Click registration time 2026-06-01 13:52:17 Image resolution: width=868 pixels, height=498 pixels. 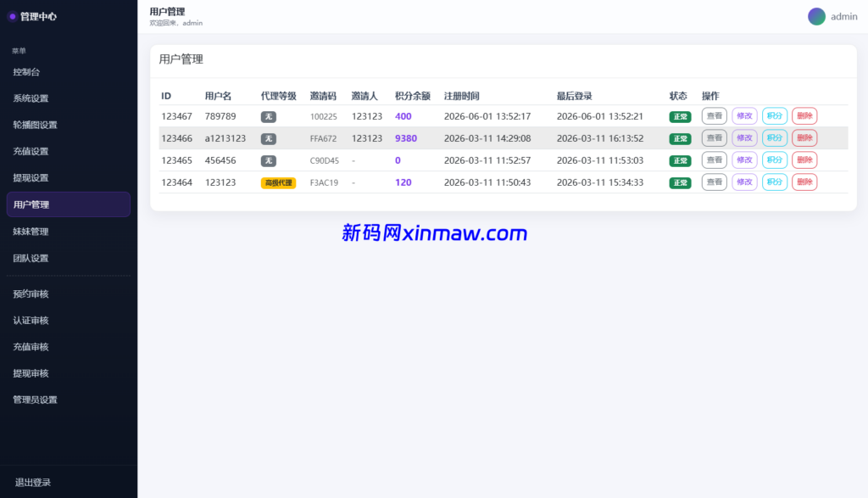coord(487,116)
